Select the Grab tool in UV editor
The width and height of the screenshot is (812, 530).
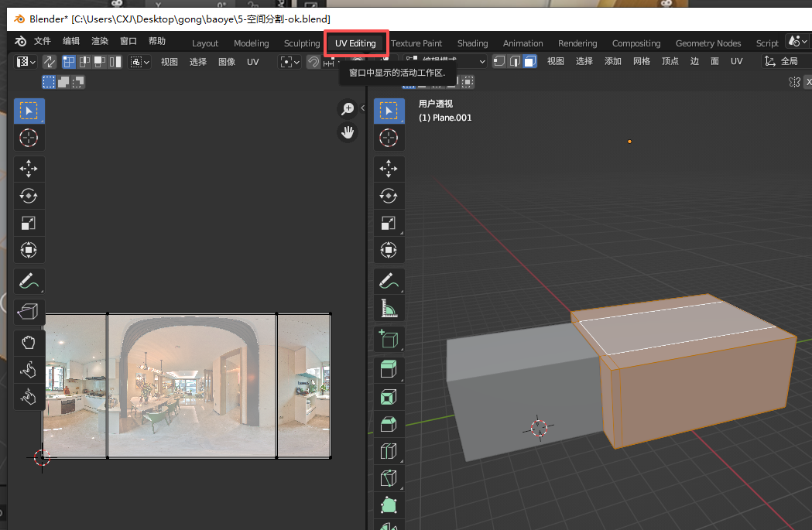coord(29,342)
